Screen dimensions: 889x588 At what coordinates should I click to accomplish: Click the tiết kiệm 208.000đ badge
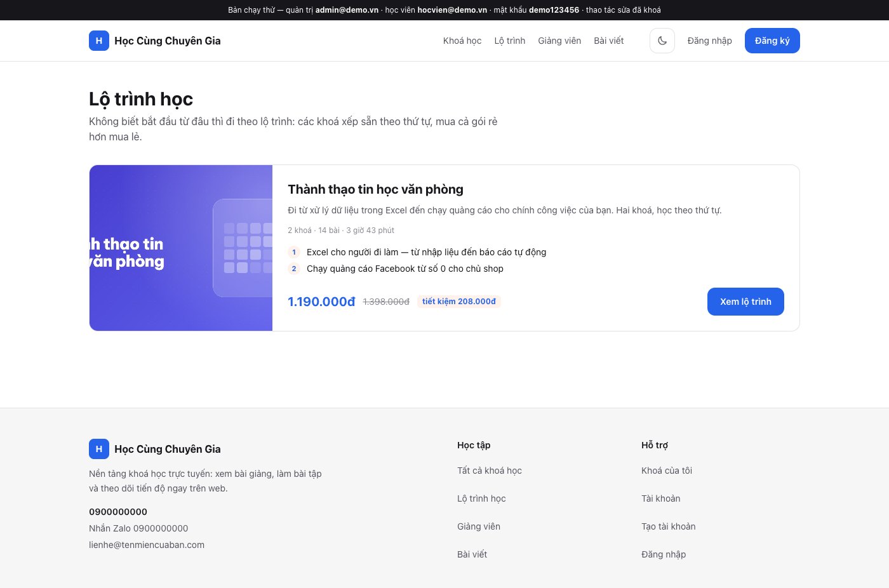coord(459,302)
